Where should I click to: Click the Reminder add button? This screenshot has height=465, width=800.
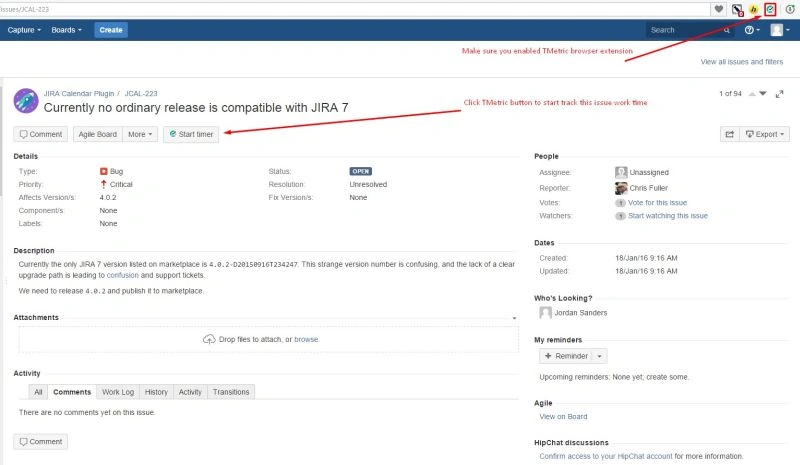tap(566, 356)
